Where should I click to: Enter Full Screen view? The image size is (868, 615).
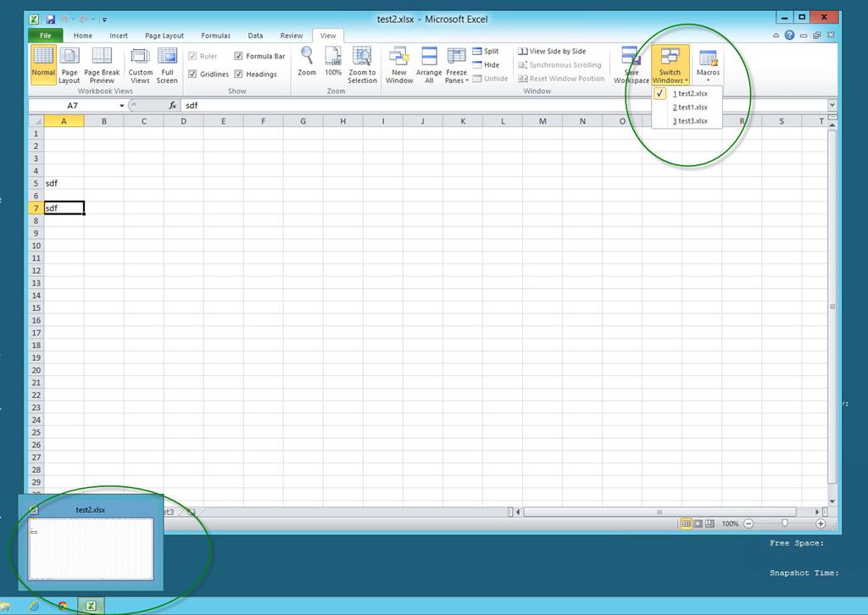coord(167,64)
